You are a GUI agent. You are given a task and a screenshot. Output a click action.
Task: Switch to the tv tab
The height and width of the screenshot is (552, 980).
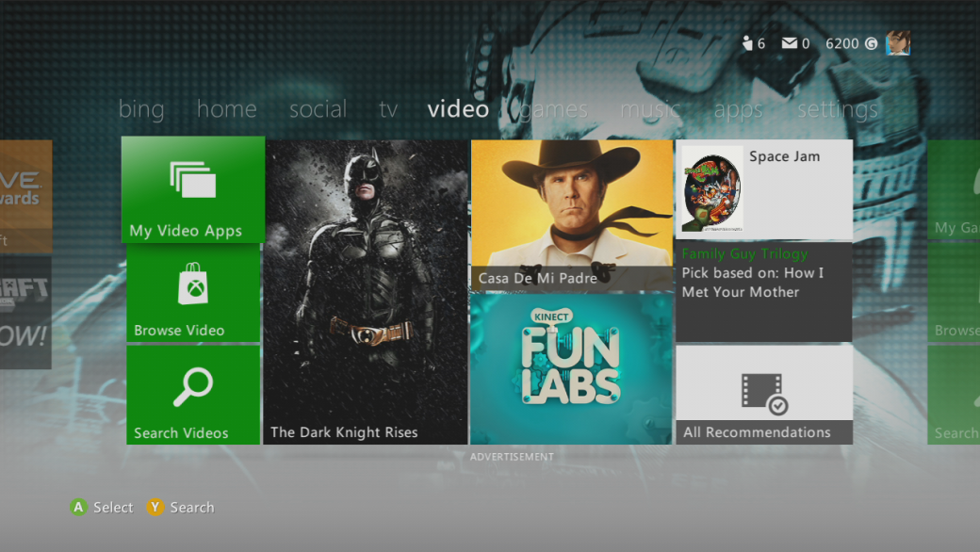click(x=388, y=109)
